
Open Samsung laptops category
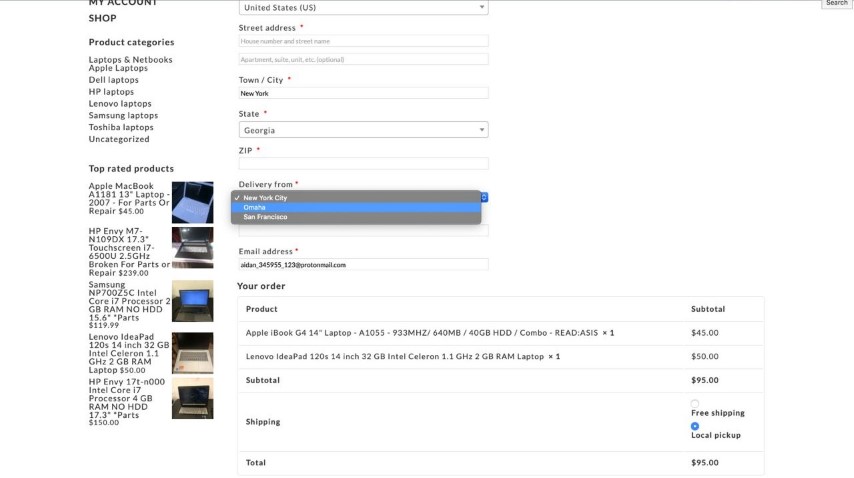[123, 115]
